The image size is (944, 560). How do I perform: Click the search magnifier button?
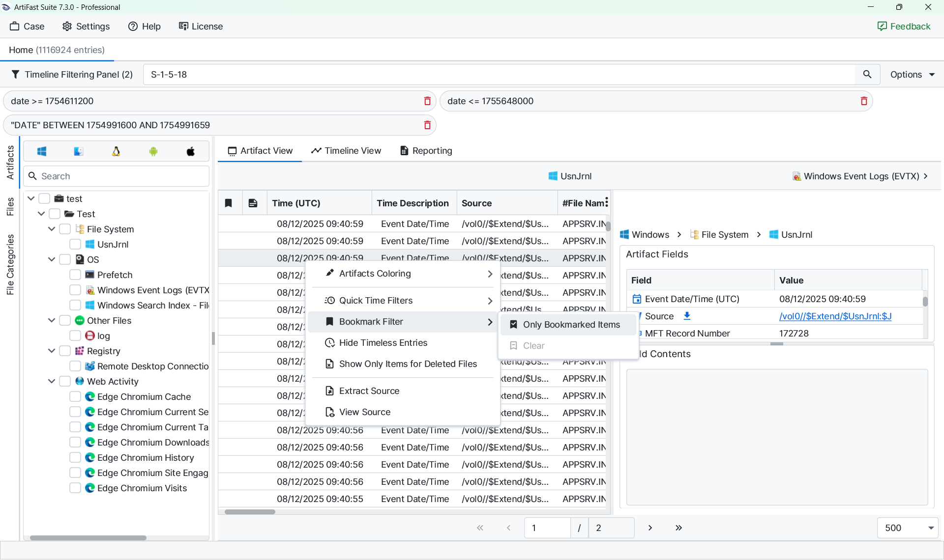[867, 74]
